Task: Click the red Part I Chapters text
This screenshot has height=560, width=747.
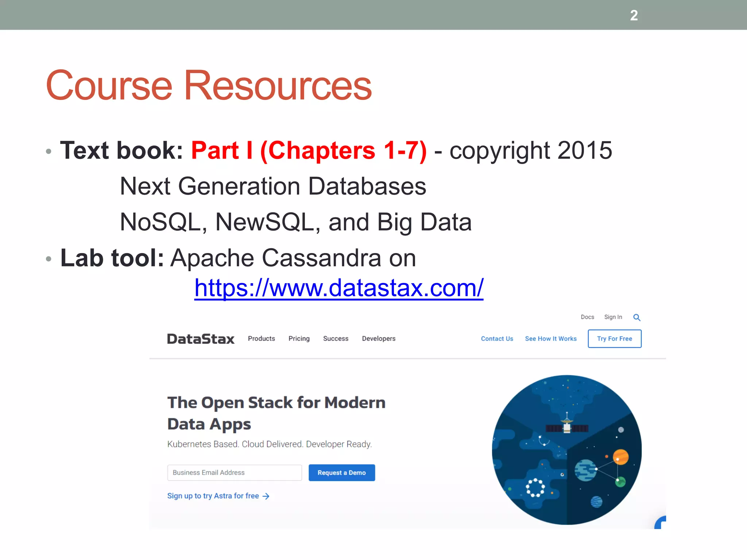Action: coord(309,150)
